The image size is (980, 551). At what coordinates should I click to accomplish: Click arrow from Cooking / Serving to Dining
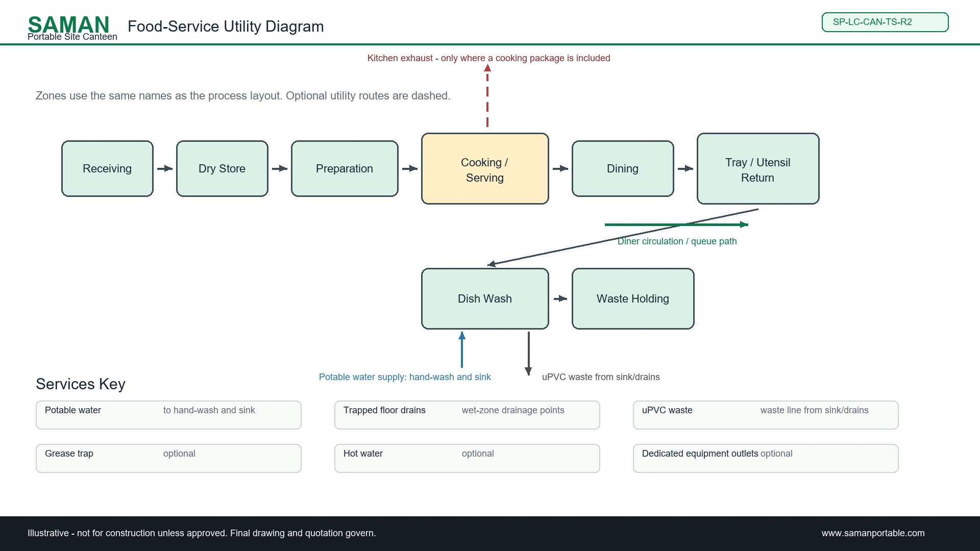(560, 168)
